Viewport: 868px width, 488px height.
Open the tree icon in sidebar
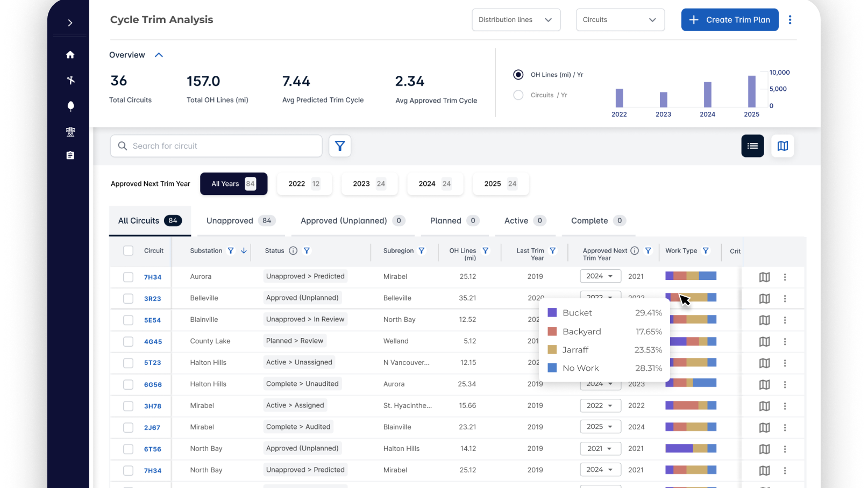tap(70, 106)
